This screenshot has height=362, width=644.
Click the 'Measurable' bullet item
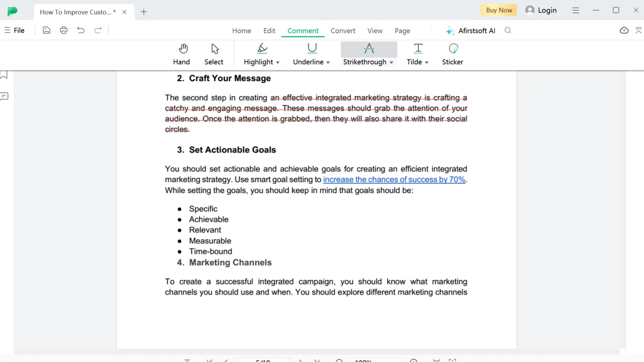coord(210,241)
